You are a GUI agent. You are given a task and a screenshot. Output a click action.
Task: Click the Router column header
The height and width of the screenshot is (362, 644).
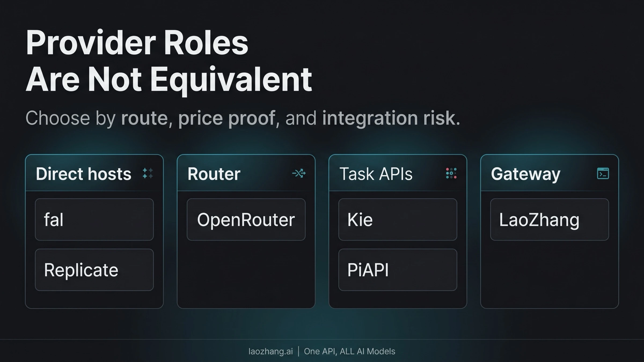tap(214, 174)
